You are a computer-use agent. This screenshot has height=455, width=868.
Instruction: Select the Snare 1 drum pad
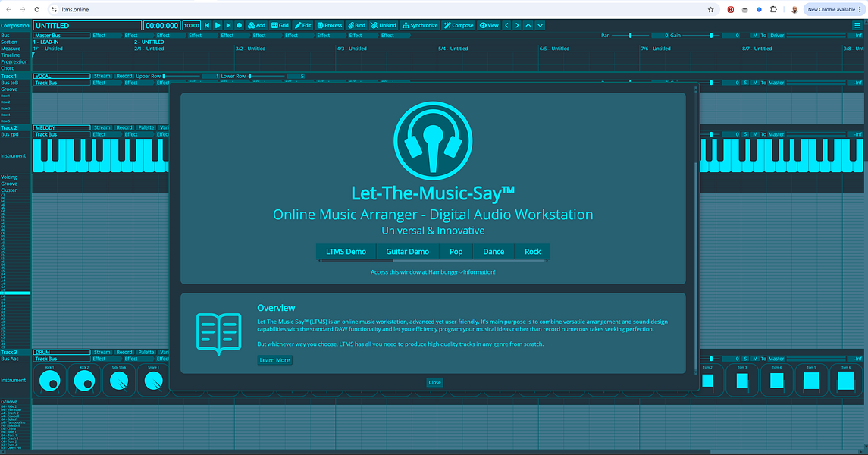153,380
